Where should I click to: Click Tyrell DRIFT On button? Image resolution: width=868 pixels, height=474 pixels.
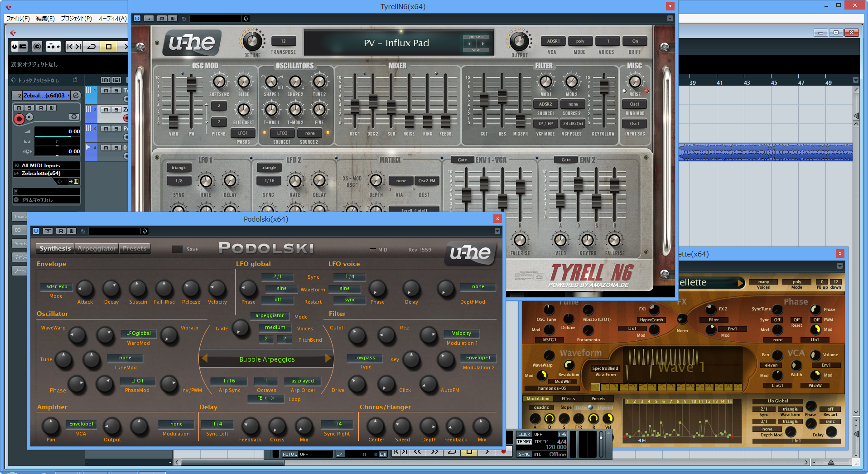(x=635, y=41)
